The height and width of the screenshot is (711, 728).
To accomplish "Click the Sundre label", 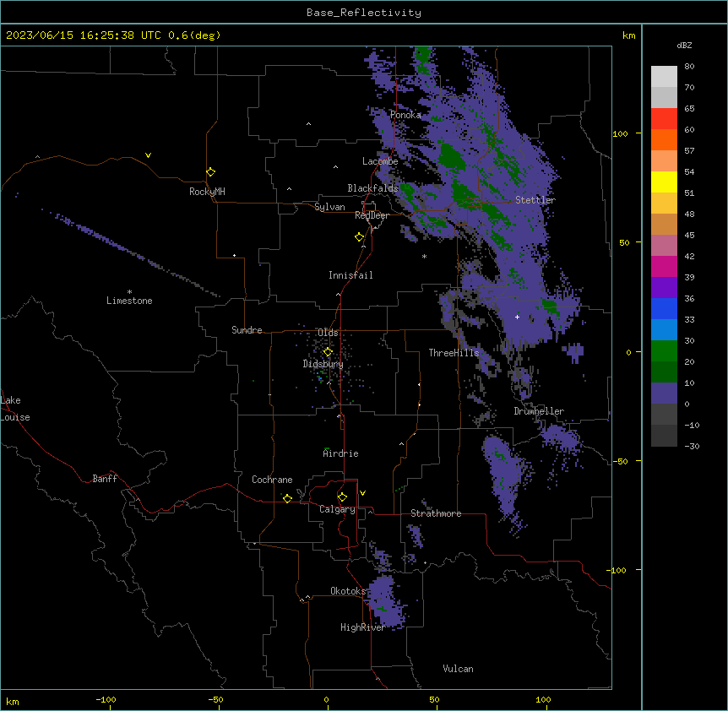I will click(x=247, y=330).
